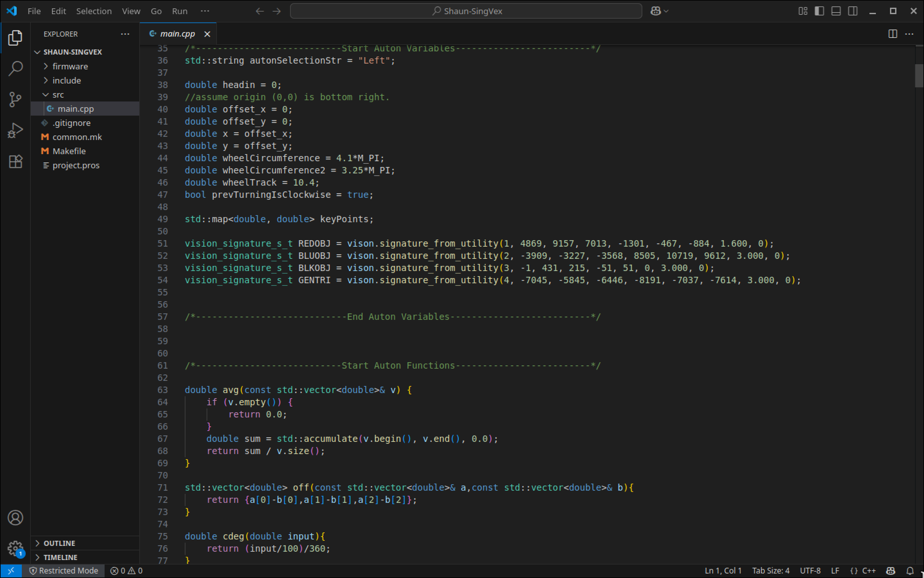Toggle the Secondary Side Bar
The width and height of the screenshot is (924, 578).
click(x=853, y=11)
